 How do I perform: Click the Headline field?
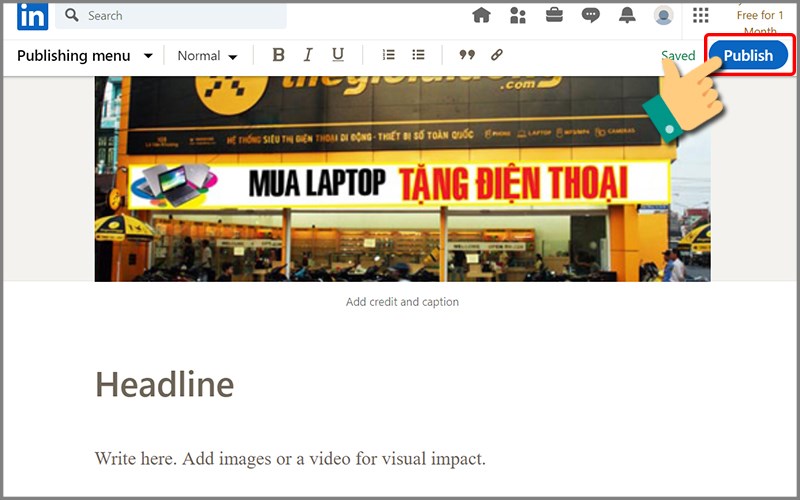click(x=165, y=384)
